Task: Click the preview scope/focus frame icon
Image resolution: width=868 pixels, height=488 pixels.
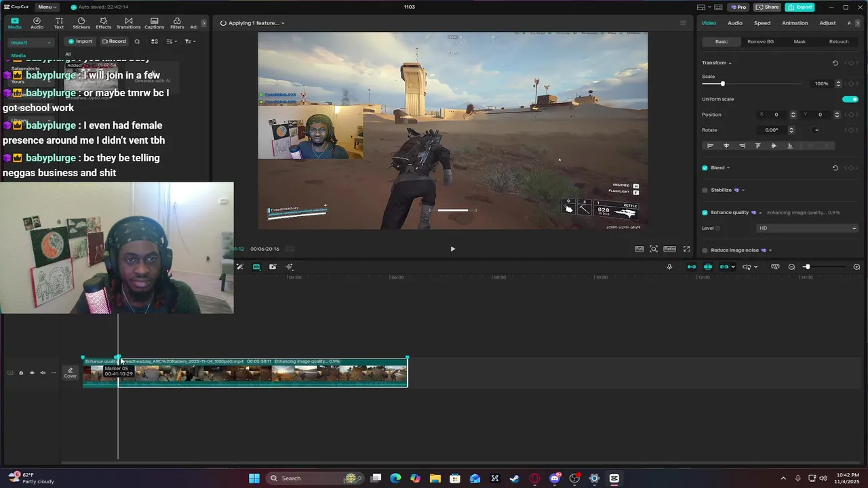Action: (x=654, y=249)
